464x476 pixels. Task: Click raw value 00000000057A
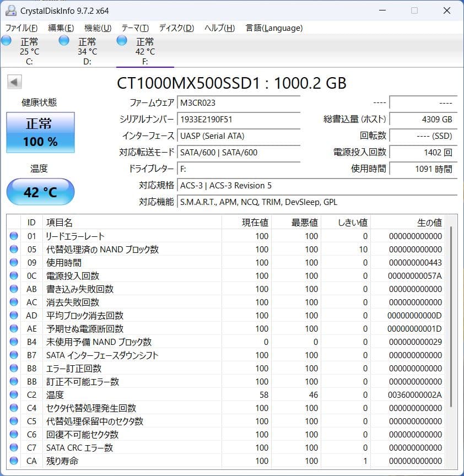tap(415, 275)
